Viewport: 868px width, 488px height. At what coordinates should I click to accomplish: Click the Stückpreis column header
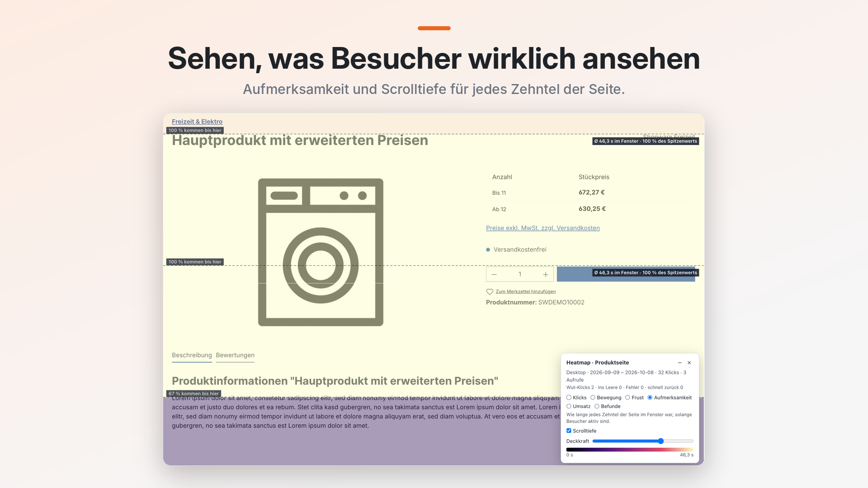[x=594, y=177]
